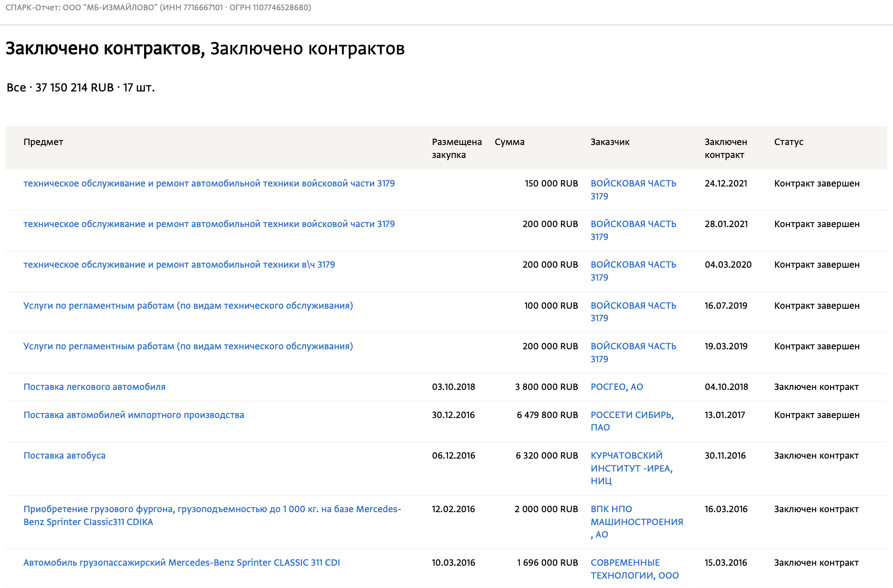The width and height of the screenshot is (893, 588).
Task: Select the 'Статус' column header
Action: [789, 142]
